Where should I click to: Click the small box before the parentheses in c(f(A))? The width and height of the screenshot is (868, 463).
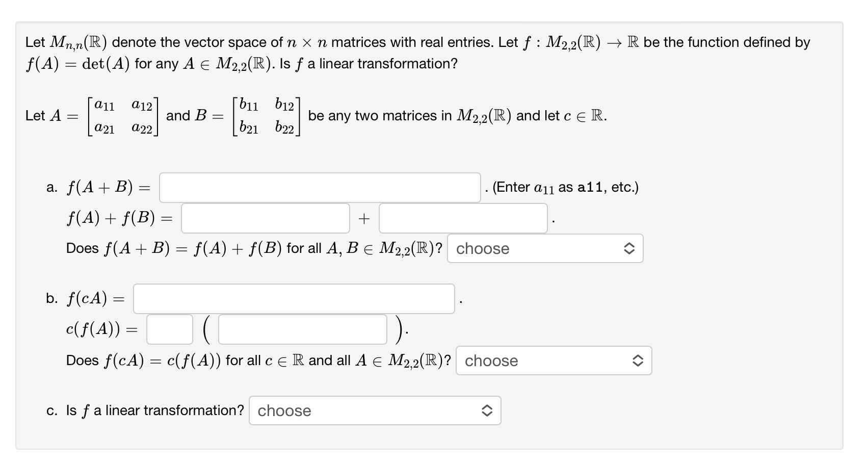(x=169, y=329)
